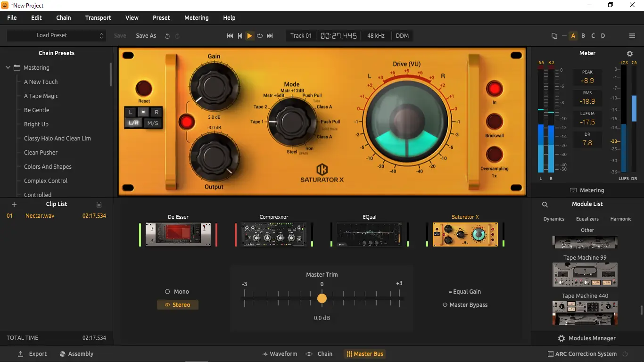Switch output to Mono
This screenshot has width=644, height=362.
click(177, 291)
